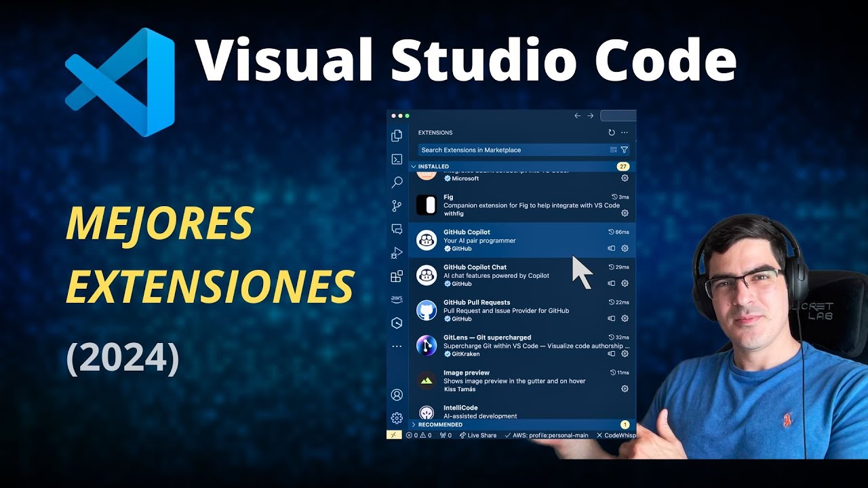Open manage gear for GitHub Pull Requests

625,319
